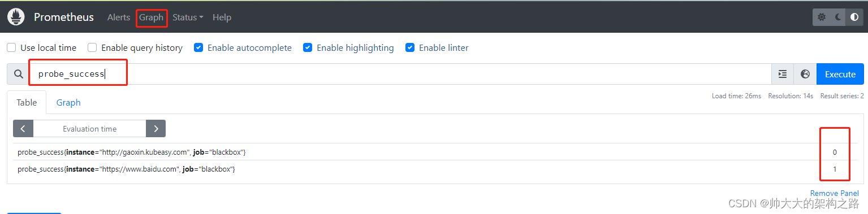Uncheck the Enable highlighting option
The width and height of the screenshot is (868, 214).
[x=308, y=48]
